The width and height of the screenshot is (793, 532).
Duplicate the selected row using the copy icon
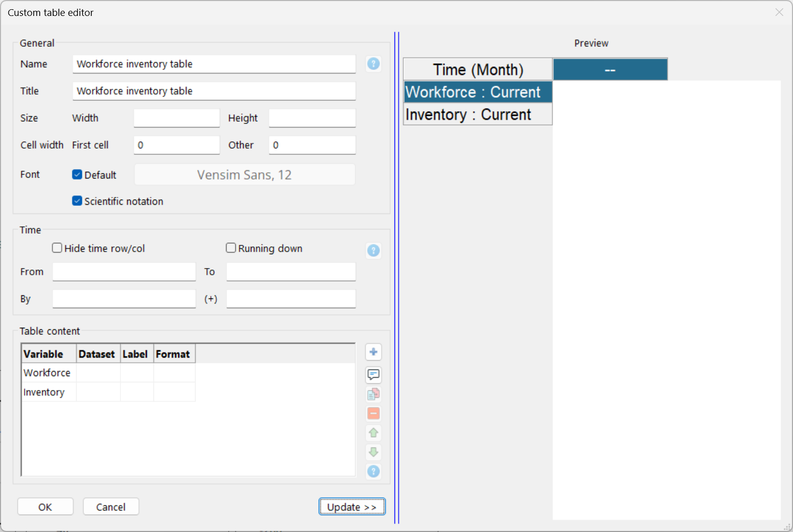coord(373,394)
